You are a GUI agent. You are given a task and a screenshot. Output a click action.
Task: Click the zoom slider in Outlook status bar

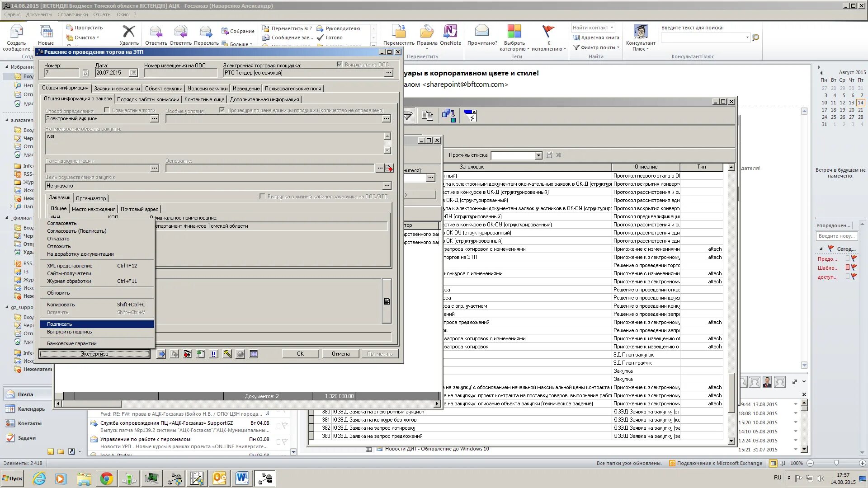[836, 463]
